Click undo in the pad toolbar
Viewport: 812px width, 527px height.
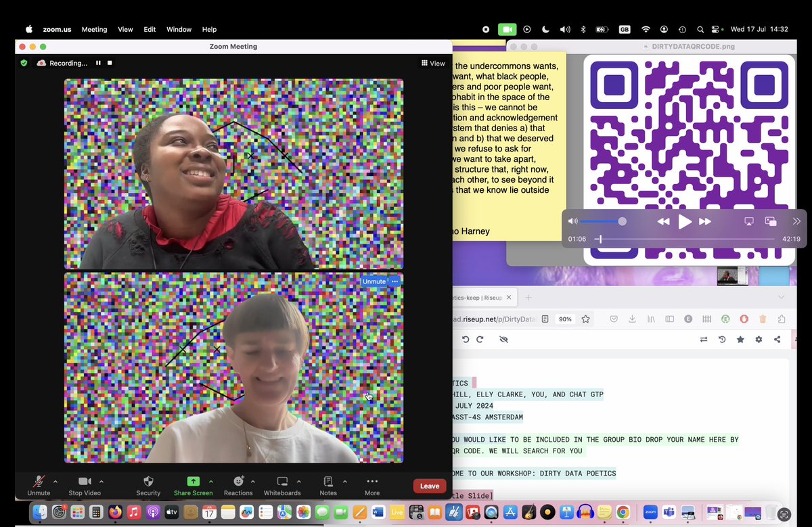(x=466, y=340)
